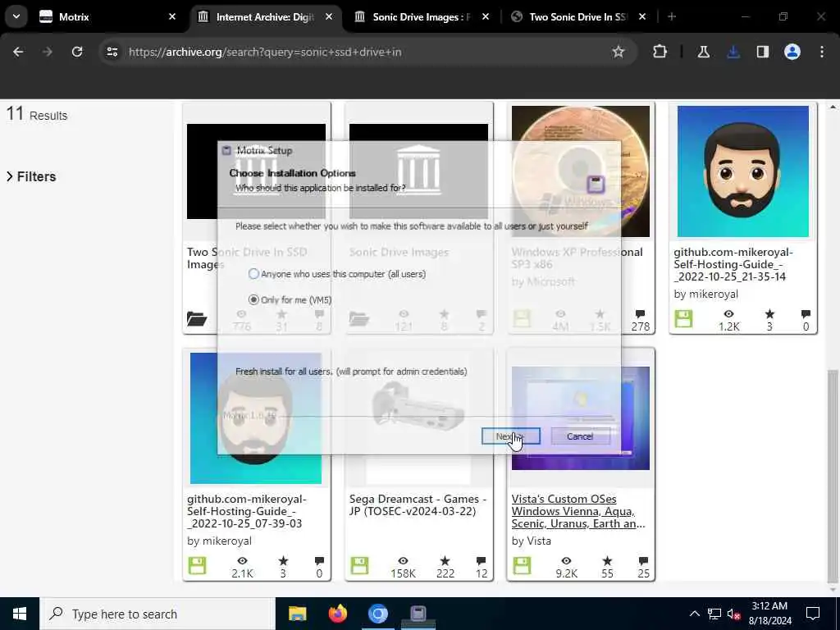The width and height of the screenshot is (840, 630).
Task: Click software disk icon on mikeroyal 07-39-03 card
Action: click(197, 566)
